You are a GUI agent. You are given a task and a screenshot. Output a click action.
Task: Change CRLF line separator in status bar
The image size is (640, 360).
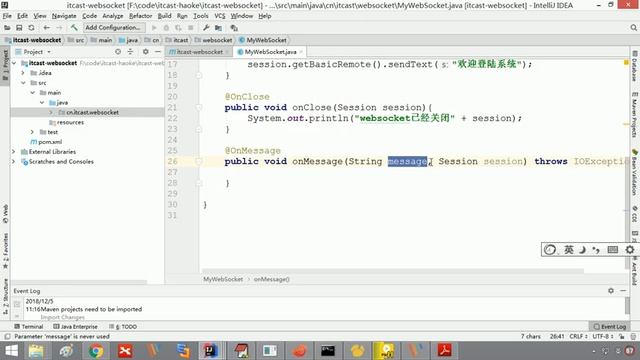click(578, 336)
